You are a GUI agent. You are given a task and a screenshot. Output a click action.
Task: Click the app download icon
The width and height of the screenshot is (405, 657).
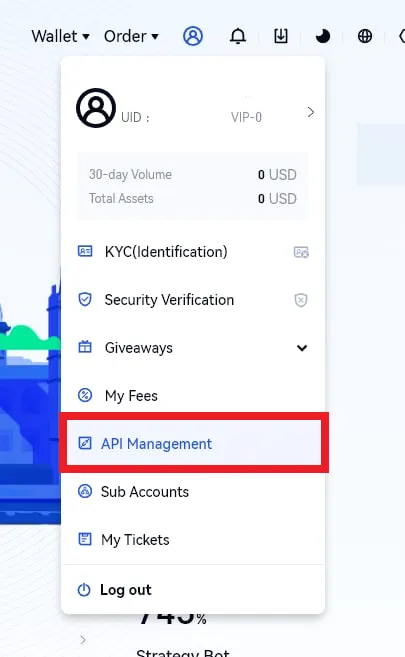[281, 36]
